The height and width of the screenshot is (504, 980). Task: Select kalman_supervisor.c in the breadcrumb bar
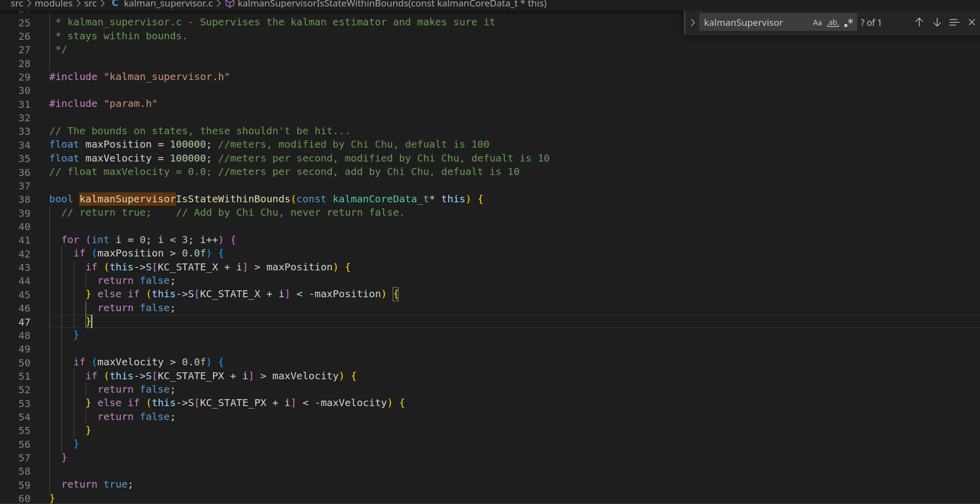click(x=168, y=4)
